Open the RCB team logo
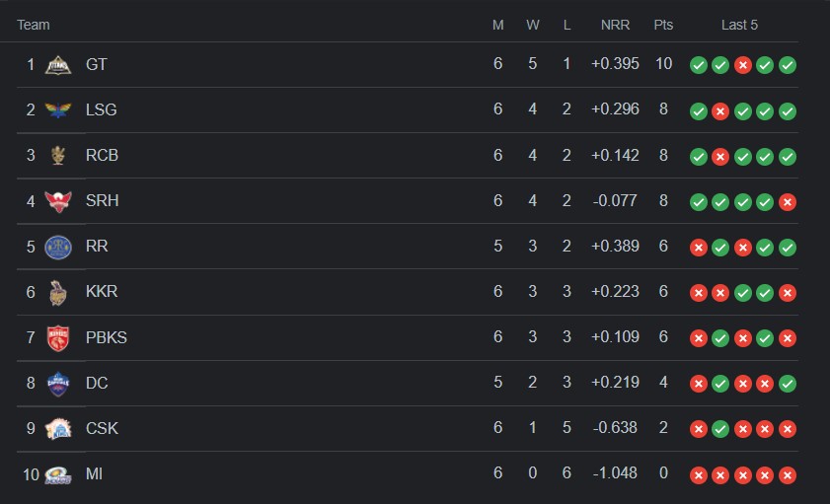830x504 pixels. tap(58, 156)
